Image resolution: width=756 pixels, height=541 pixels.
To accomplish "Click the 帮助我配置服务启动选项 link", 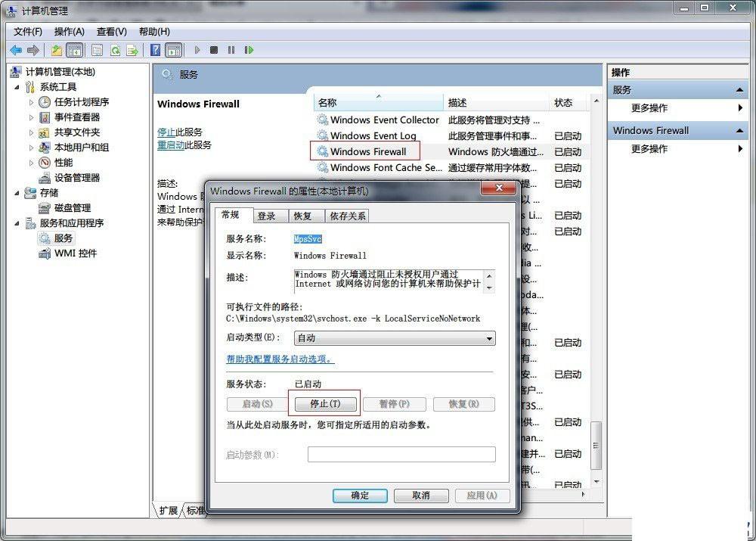I will (x=280, y=359).
